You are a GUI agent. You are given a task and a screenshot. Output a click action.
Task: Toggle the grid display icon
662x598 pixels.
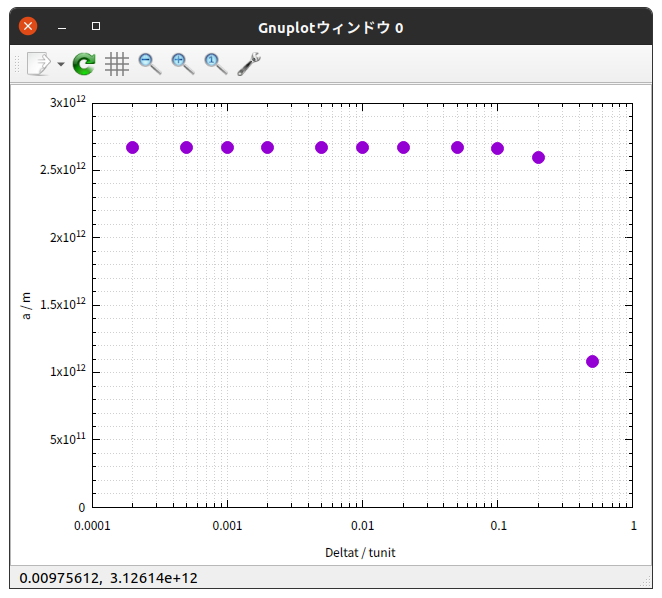coord(117,64)
